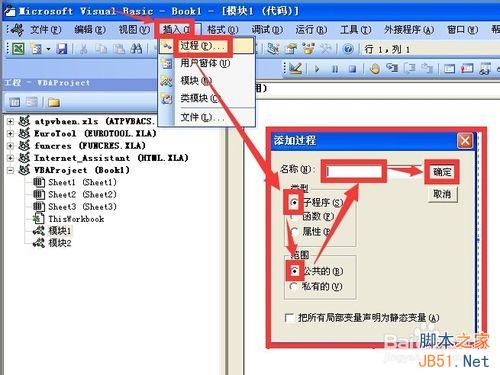Screen dimensions: 500x375
Task: Open the Insert object dropdown arrow
Action: pos(48,49)
